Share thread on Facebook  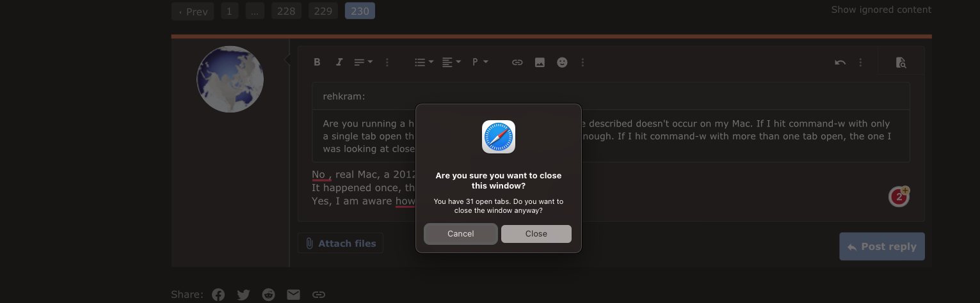[x=218, y=295]
